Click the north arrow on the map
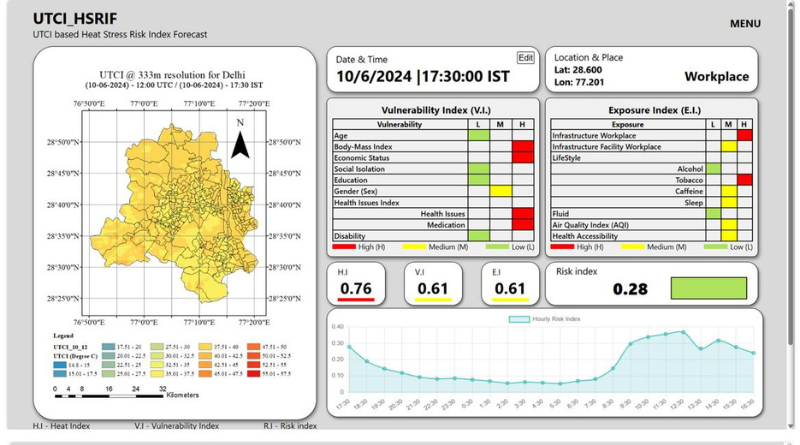 coord(240,144)
